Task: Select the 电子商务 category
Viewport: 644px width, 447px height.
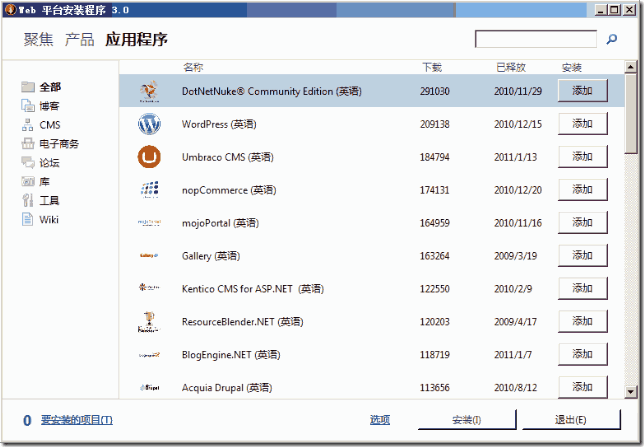Action: 59,144
